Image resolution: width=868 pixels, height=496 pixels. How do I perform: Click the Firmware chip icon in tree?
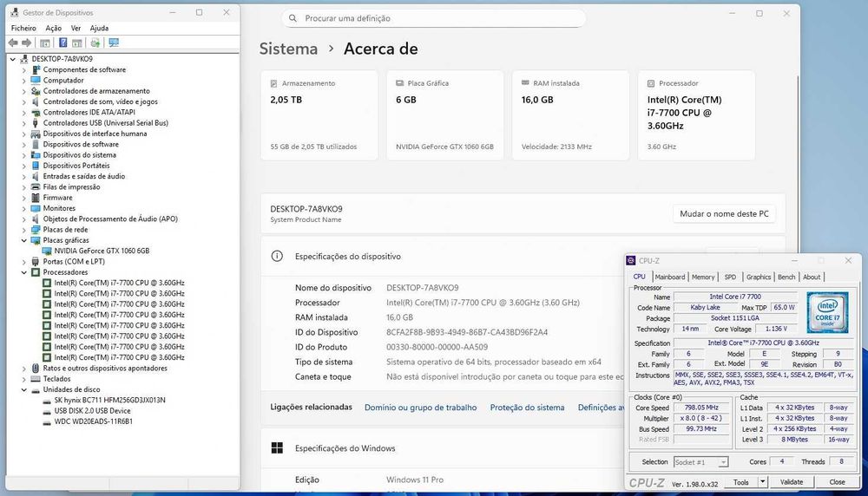tap(36, 198)
